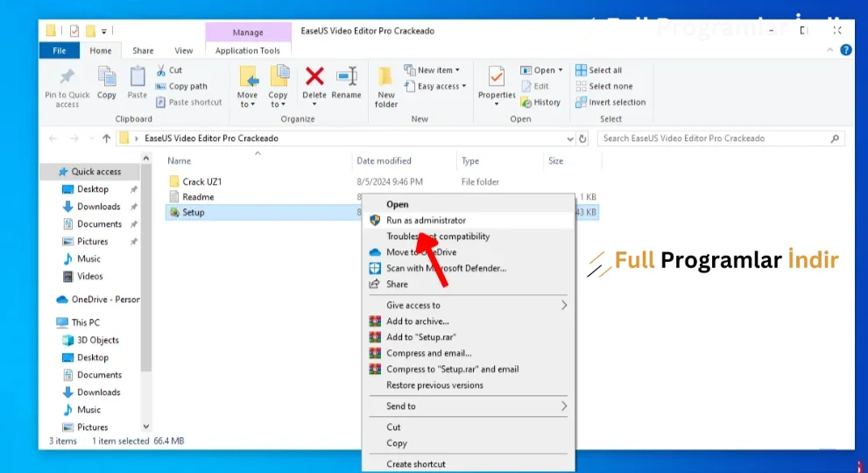Choose Copy in the context menu

(x=469, y=443)
